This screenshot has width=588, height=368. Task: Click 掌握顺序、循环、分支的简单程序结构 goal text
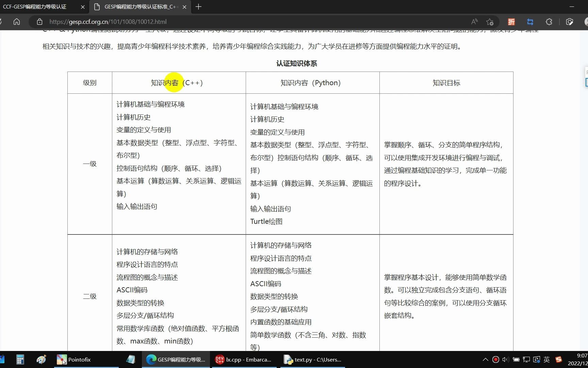(x=443, y=145)
